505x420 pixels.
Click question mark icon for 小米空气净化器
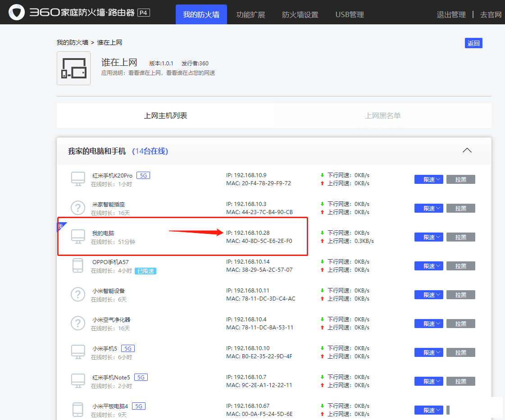(78, 324)
